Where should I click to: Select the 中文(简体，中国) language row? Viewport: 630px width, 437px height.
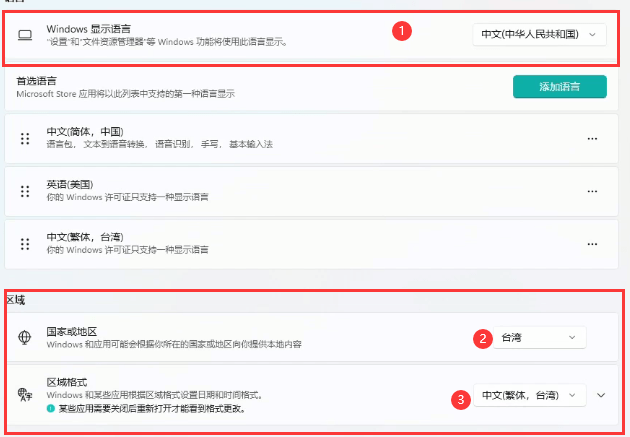tap(311, 139)
